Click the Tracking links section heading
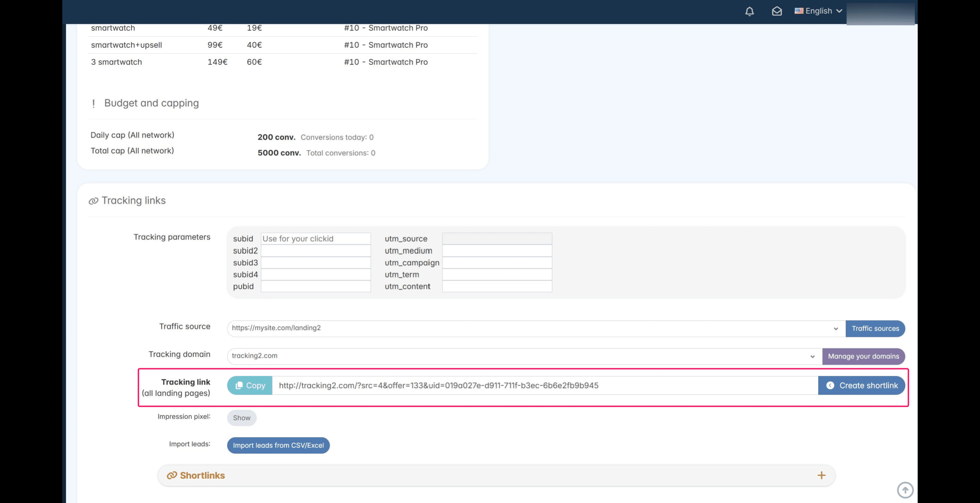Viewport: 980px width, 503px height. click(134, 200)
